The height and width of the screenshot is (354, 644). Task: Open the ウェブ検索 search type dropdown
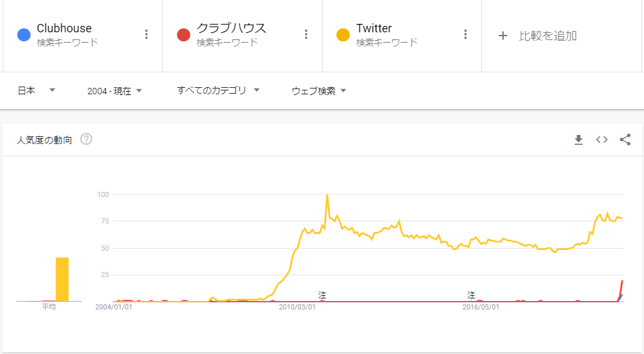coord(319,91)
